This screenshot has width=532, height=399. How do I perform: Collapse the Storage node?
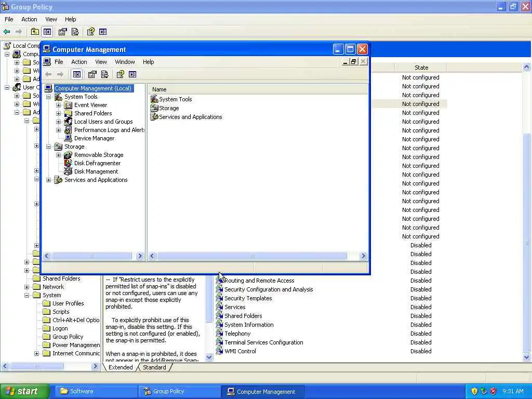click(x=48, y=147)
